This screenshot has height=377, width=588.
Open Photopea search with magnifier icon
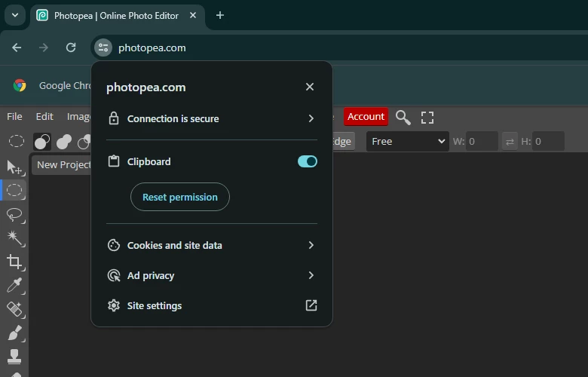click(x=403, y=118)
